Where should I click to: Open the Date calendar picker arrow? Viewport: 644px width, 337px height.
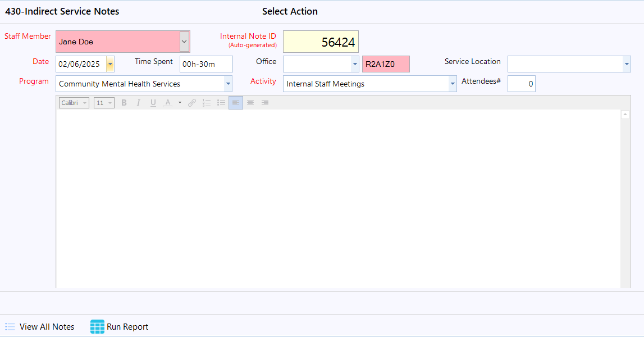(x=110, y=64)
